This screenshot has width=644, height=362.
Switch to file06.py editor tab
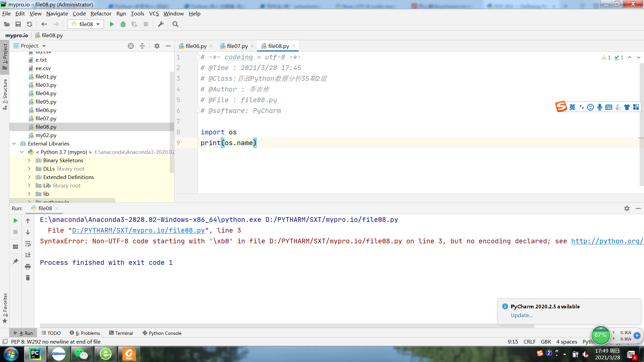coord(196,46)
